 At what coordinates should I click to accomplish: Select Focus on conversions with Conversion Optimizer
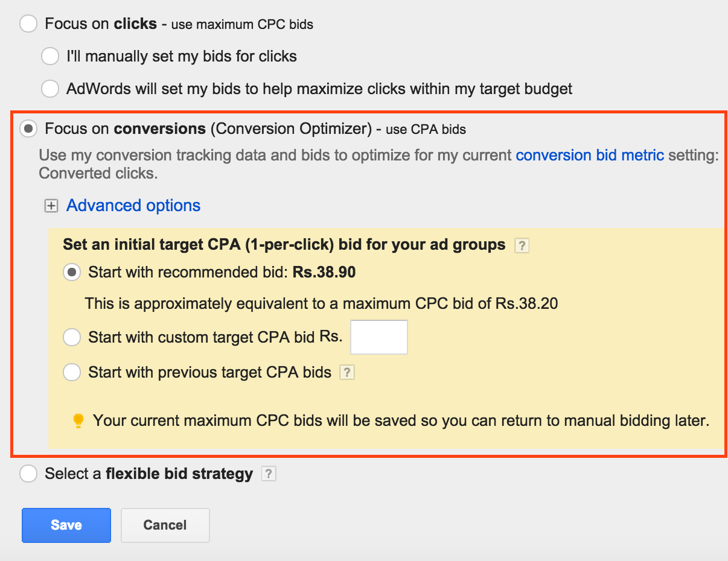(28, 128)
